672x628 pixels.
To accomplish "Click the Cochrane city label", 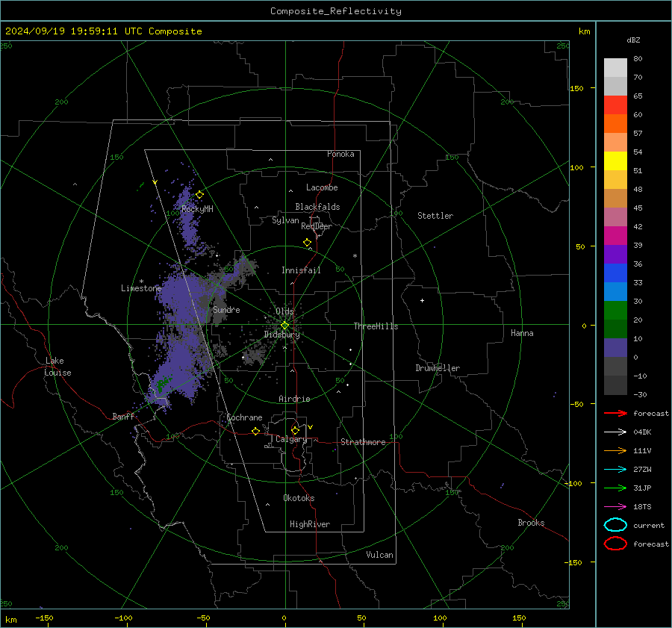I will [244, 417].
